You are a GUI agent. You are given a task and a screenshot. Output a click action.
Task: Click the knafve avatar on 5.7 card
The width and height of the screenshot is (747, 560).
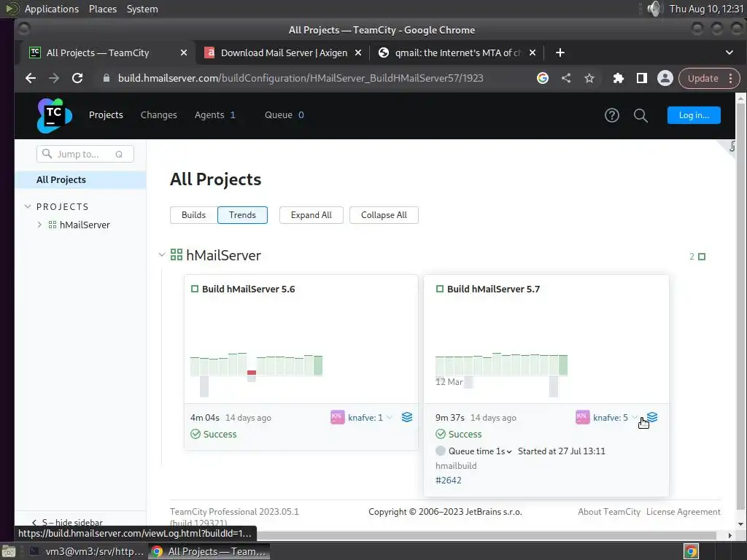pyautogui.click(x=582, y=418)
